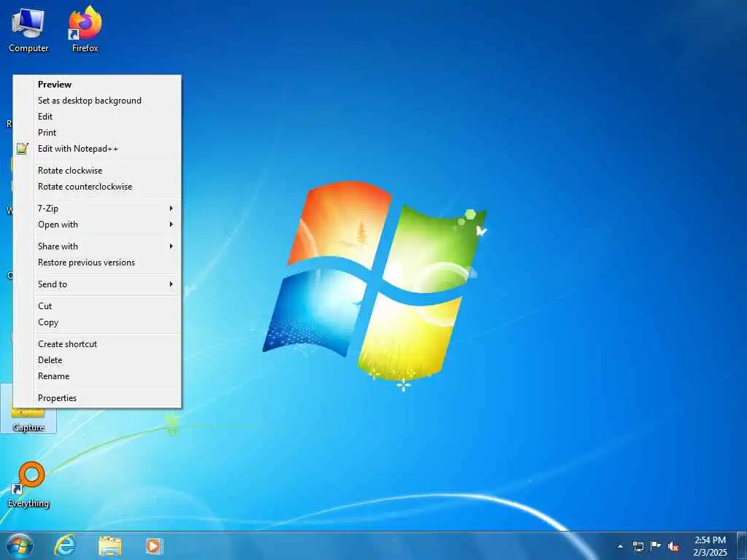Select Rotate clockwise

[97, 171]
